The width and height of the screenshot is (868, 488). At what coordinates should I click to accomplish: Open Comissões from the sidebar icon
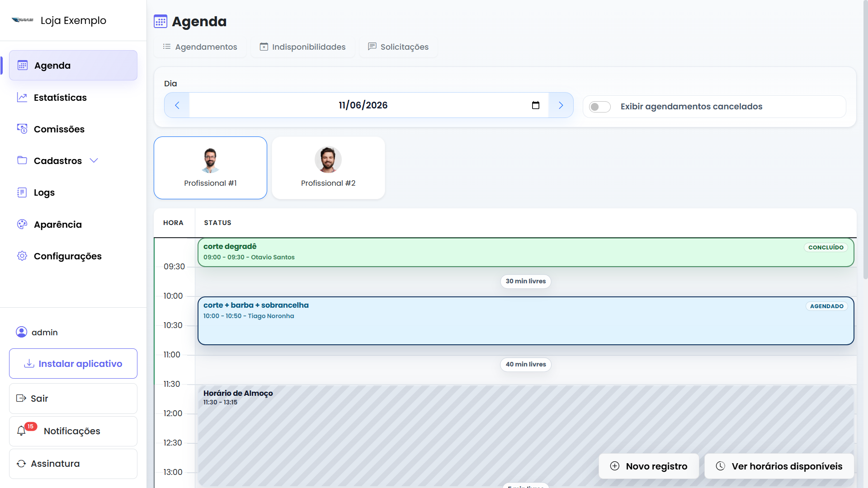[22, 129]
